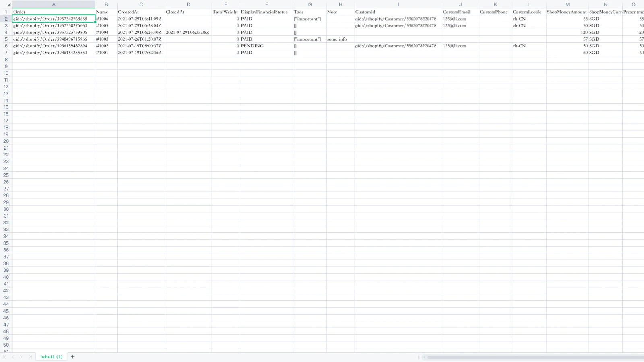Select order cell ending in 3957342568638
Image resolution: width=644 pixels, height=362 pixels.
pyautogui.click(x=54, y=19)
